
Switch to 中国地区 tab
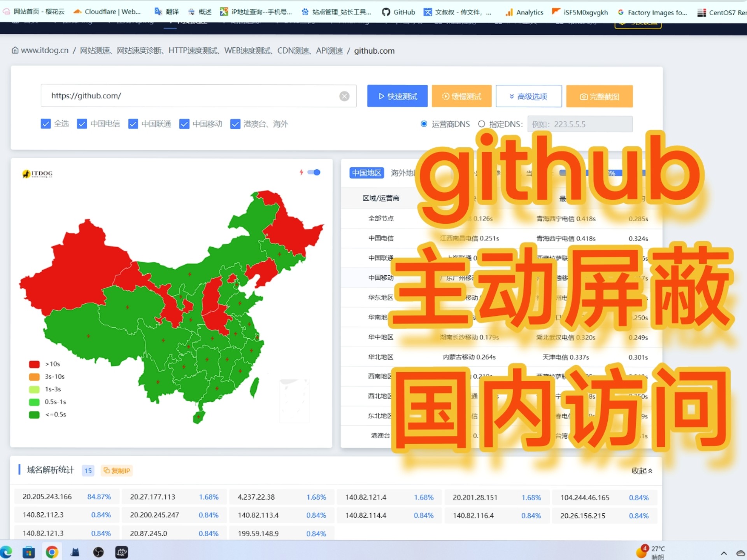point(366,173)
